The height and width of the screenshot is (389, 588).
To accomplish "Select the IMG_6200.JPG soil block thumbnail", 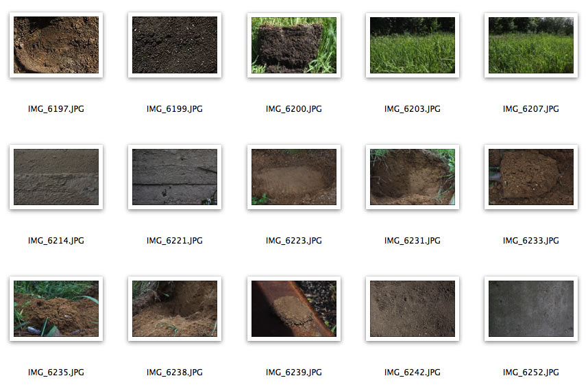I will [294, 45].
